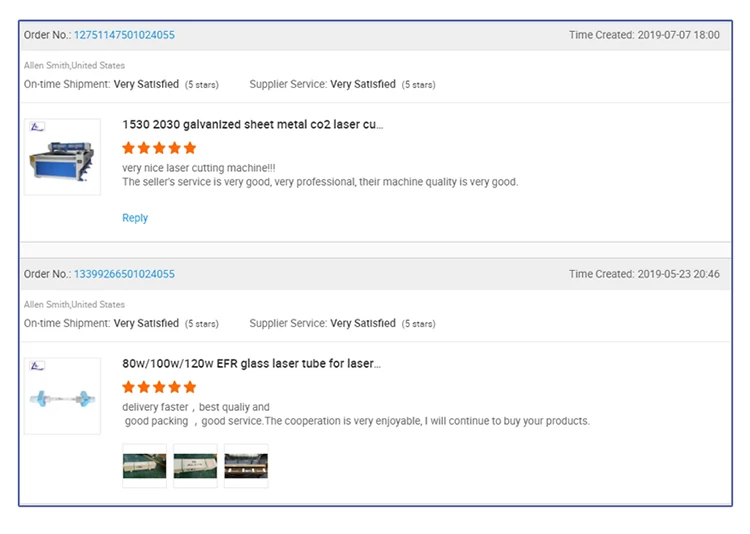Viewport: 750px width, 534px height.
Task: Open order number 13399266501024055 link
Action: pyautogui.click(x=124, y=274)
